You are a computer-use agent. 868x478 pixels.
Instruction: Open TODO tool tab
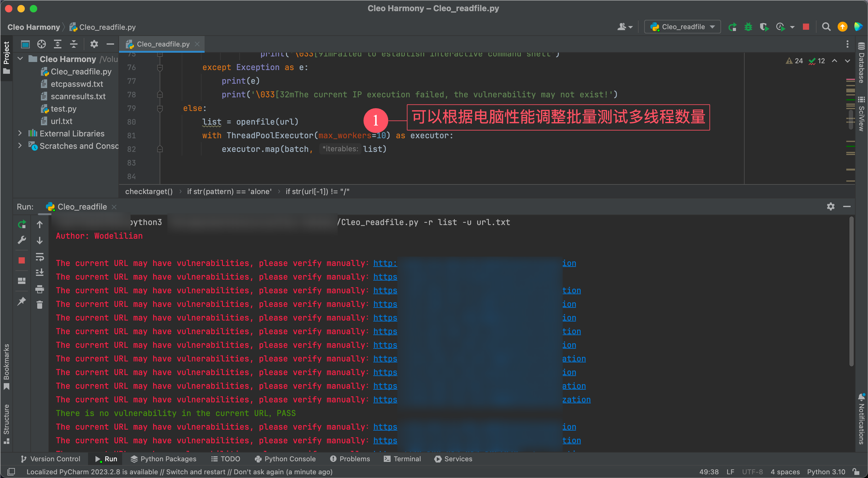coord(225,459)
